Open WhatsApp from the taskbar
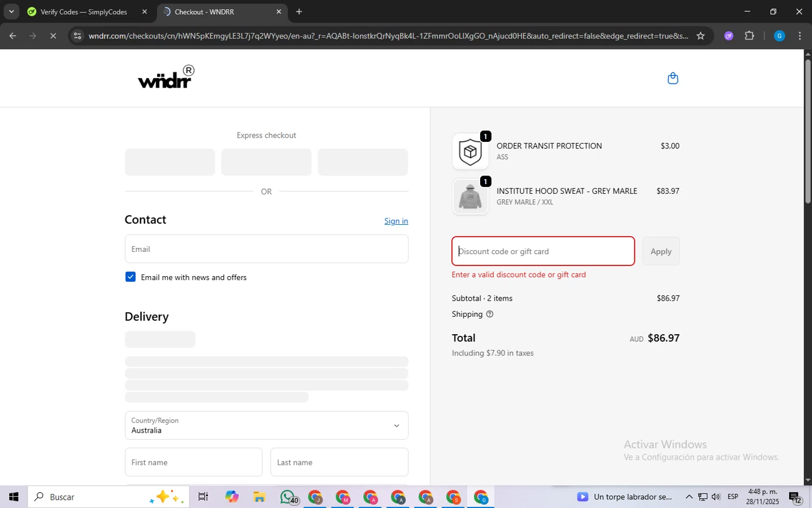Screen dimensions: 812x508 289,497
